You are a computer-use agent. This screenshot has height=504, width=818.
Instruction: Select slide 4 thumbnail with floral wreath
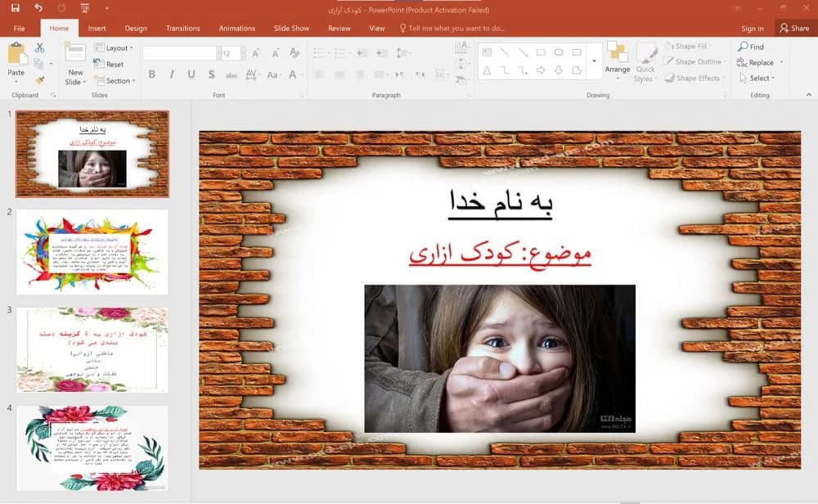point(92,448)
